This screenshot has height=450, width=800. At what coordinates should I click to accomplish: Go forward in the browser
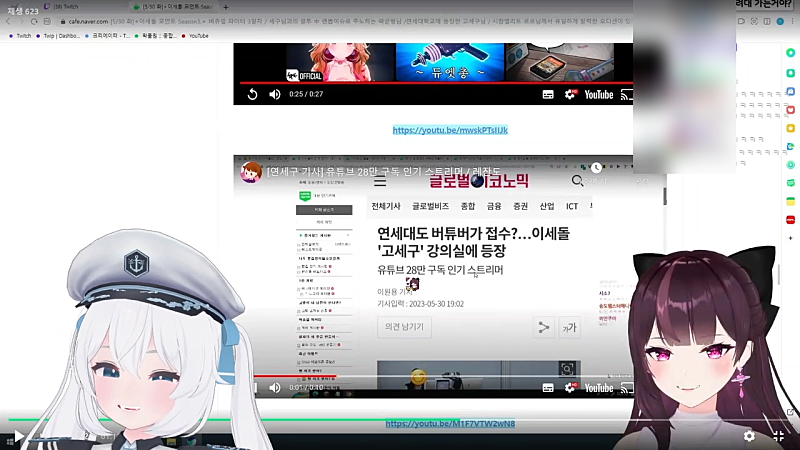click(x=21, y=21)
